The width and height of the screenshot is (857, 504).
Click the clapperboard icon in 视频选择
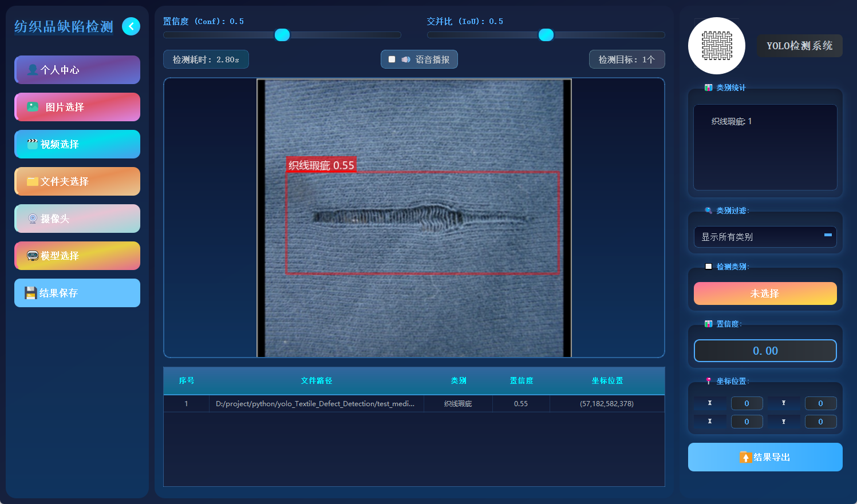click(33, 144)
